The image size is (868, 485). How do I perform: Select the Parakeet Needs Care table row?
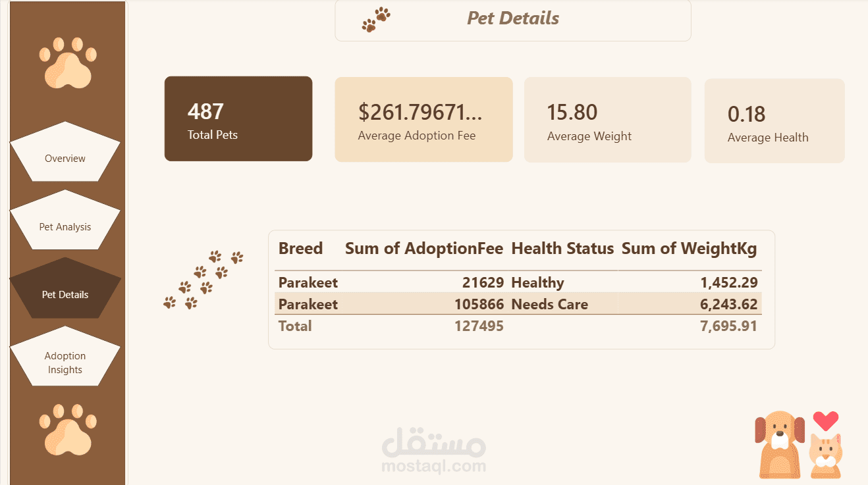[518, 304]
